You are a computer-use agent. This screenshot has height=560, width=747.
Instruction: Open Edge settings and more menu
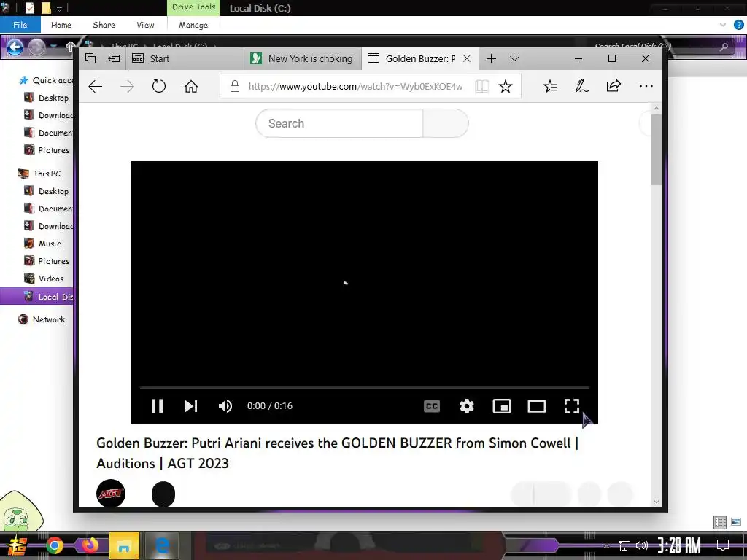tap(646, 86)
